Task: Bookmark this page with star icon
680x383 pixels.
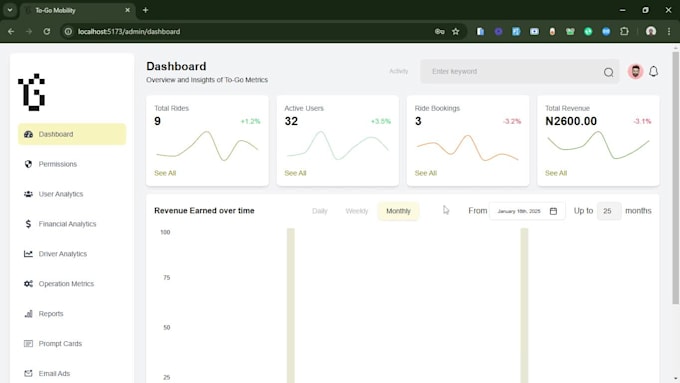Action: 455,32
